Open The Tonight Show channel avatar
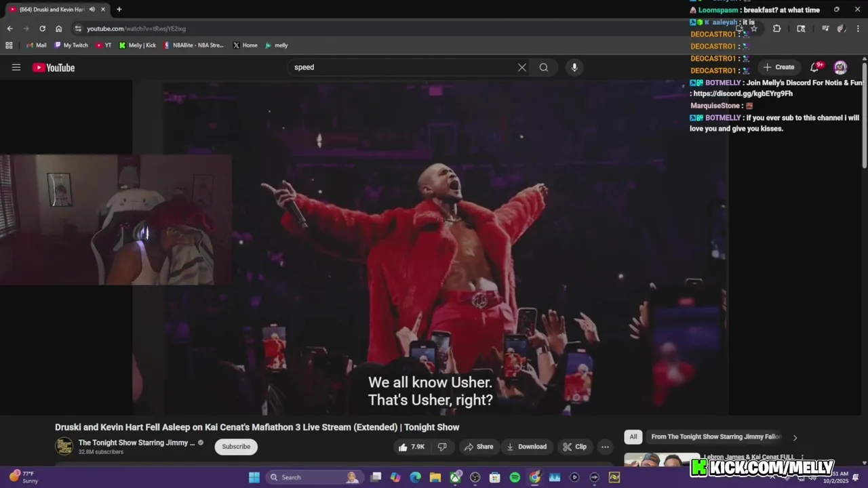The width and height of the screenshot is (868, 488). 64,447
